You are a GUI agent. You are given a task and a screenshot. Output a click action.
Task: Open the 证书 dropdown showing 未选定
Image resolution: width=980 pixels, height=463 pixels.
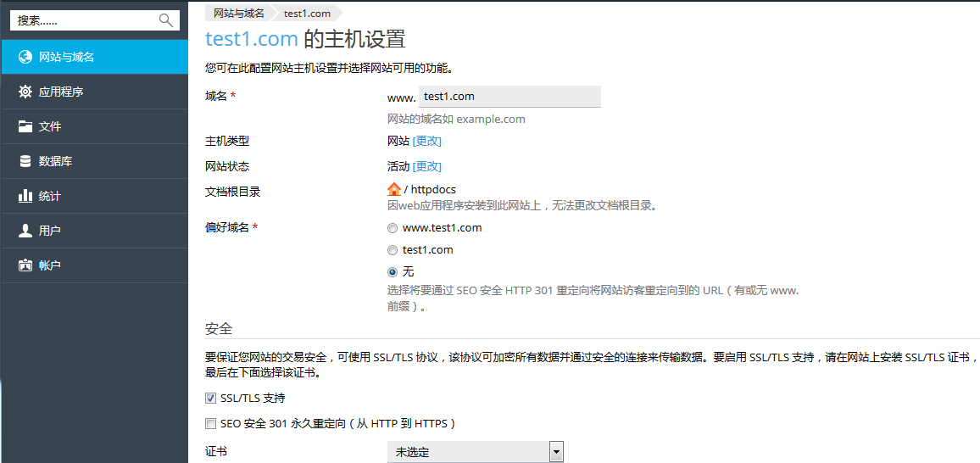tap(475, 452)
